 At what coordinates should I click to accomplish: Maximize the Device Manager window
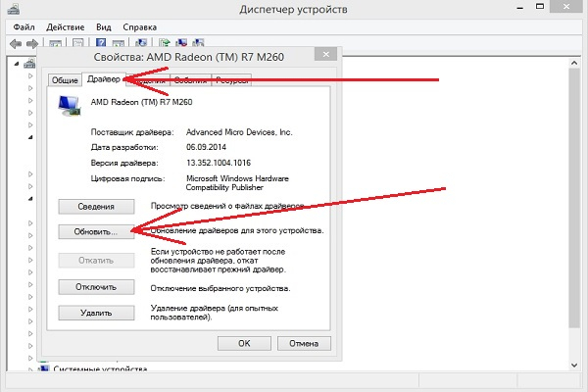[540, 7]
